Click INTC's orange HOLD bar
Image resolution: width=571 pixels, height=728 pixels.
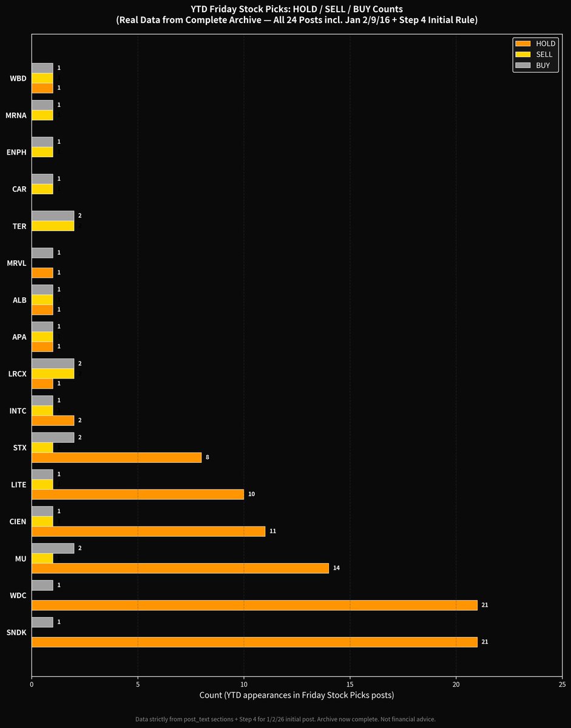53,420
